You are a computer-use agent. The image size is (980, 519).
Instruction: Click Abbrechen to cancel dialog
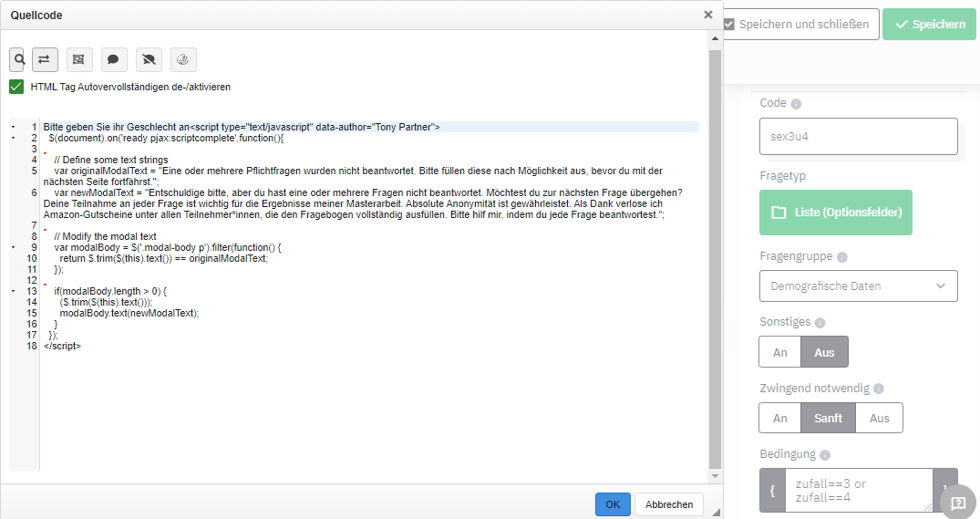pyautogui.click(x=669, y=504)
